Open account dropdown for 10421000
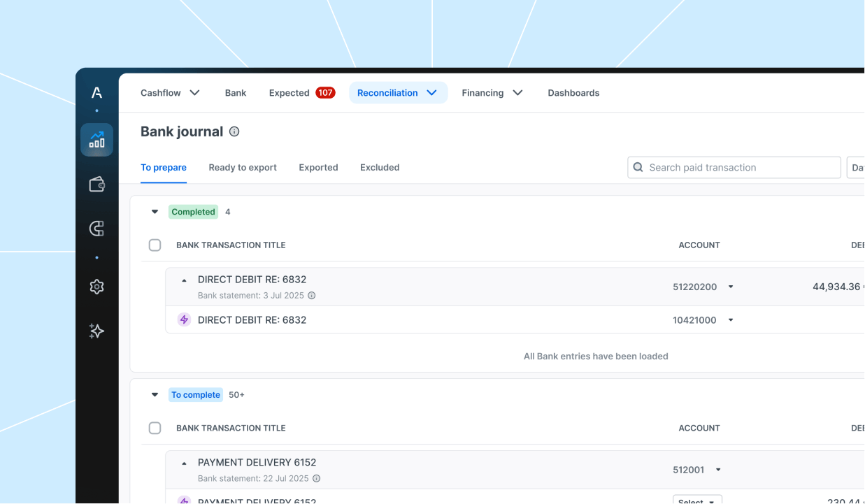865x504 pixels. pos(731,320)
